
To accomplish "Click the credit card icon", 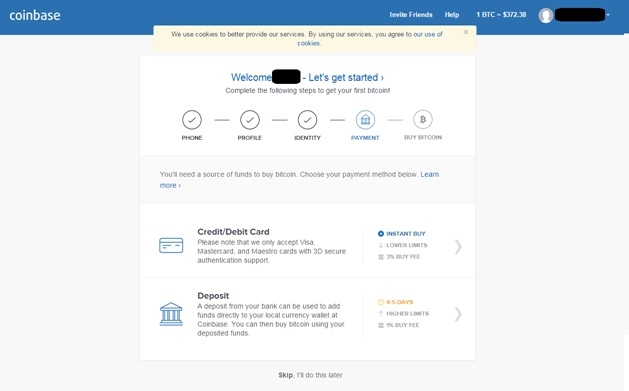I will click(171, 245).
